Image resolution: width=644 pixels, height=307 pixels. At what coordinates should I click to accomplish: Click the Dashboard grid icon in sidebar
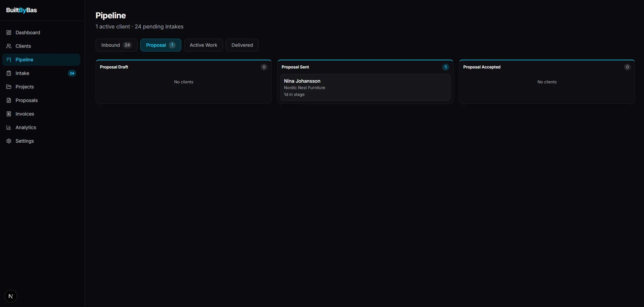[9, 33]
